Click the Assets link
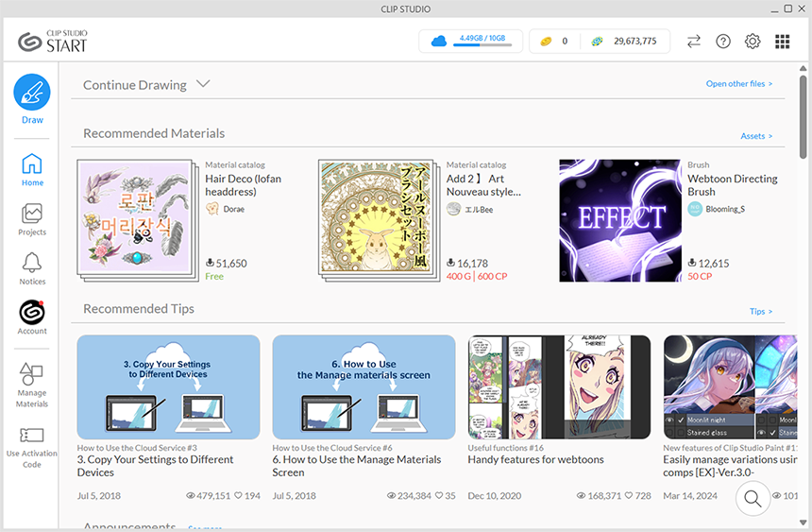This screenshot has width=812, height=532. click(755, 136)
